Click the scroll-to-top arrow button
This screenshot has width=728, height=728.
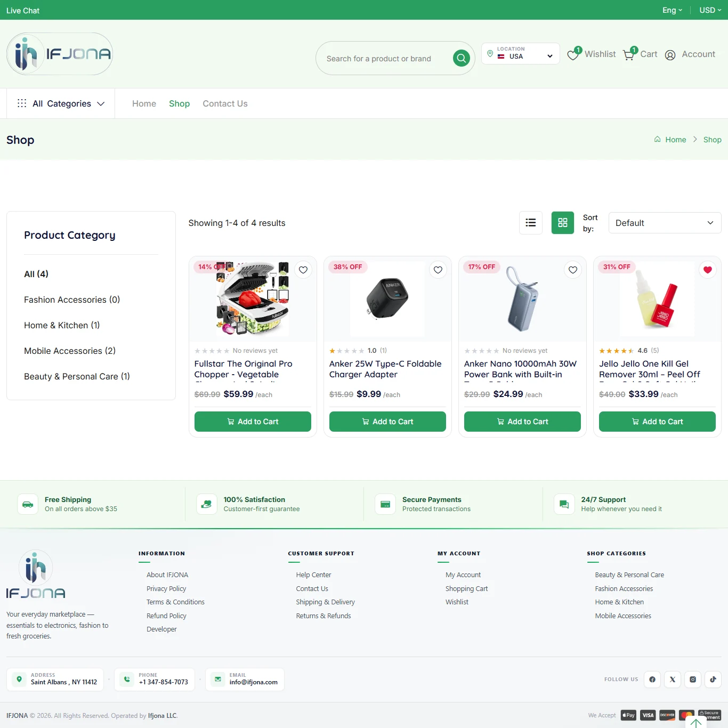click(x=696, y=722)
